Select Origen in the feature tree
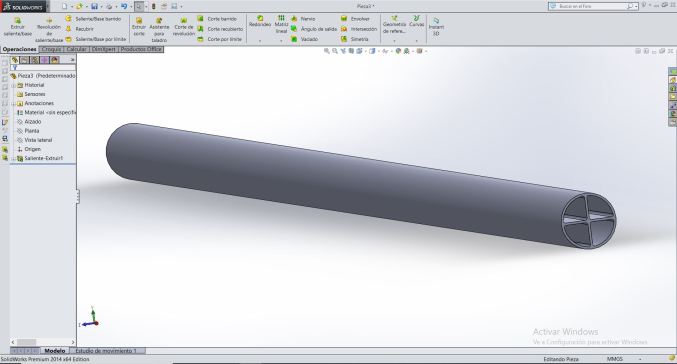Screen dimensions: 677x364 tap(29, 149)
